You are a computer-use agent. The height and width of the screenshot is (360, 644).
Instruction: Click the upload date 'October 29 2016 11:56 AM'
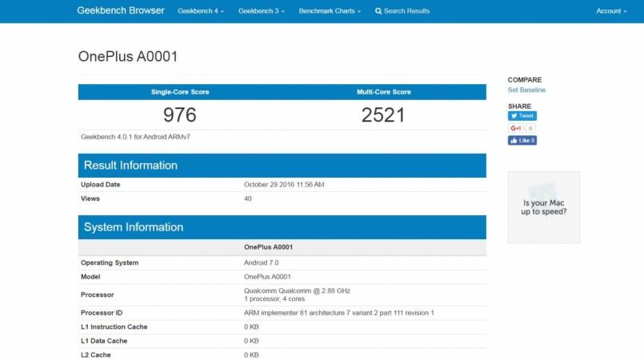[x=284, y=185]
